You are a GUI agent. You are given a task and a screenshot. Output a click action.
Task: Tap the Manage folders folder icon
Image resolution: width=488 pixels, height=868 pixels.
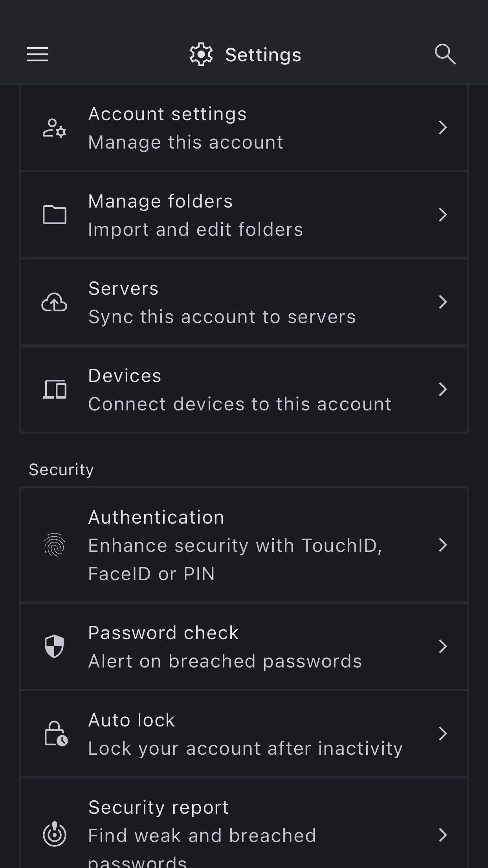(x=54, y=215)
